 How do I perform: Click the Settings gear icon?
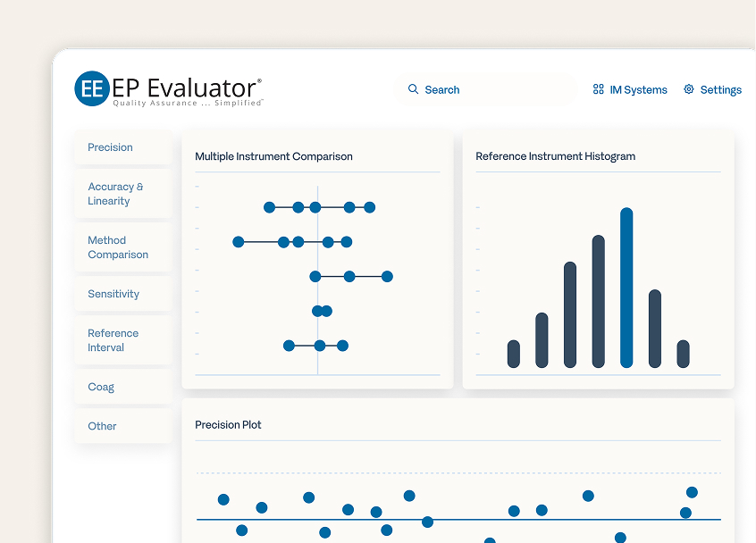coord(689,89)
